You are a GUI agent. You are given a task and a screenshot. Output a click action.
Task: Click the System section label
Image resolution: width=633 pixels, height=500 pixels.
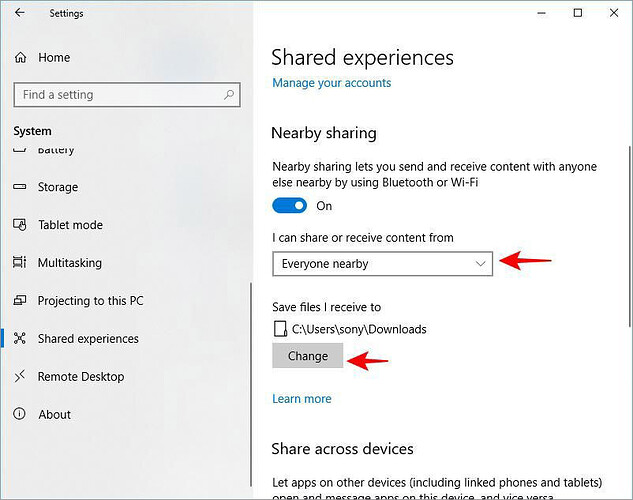tap(32, 131)
